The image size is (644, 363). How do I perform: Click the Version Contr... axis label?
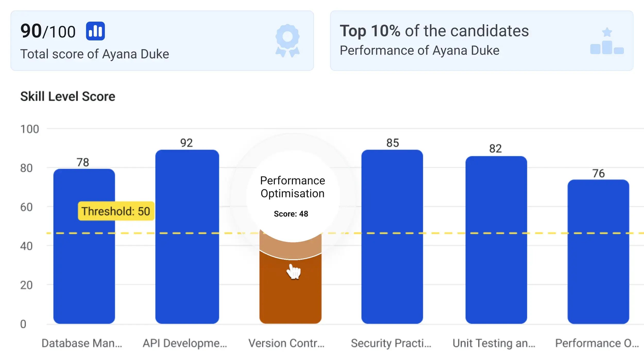(286, 343)
